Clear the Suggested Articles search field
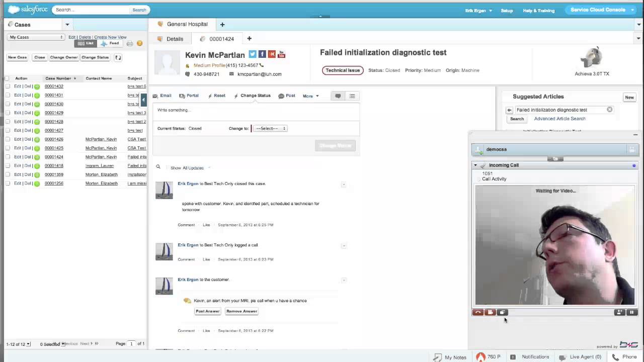This screenshot has height=362, width=644. 609,110
